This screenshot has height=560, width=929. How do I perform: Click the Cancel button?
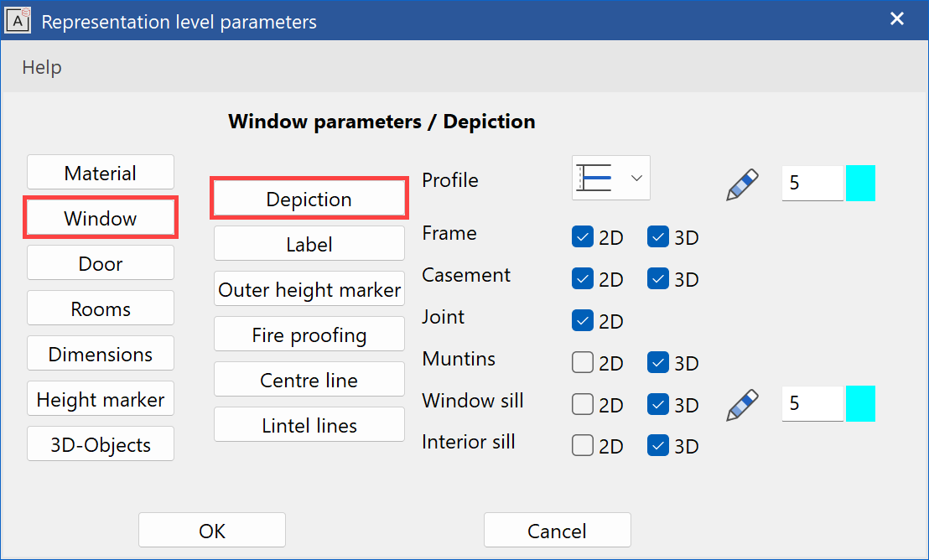point(558,531)
